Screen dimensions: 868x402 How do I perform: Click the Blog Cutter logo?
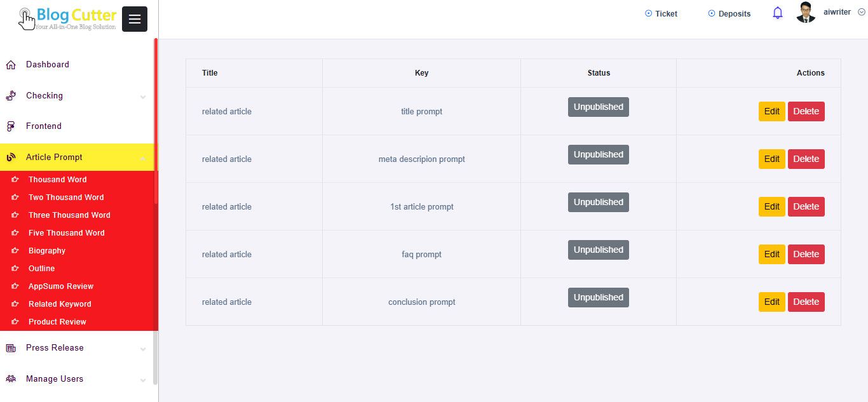pyautogui.click(x=68, y=18)
